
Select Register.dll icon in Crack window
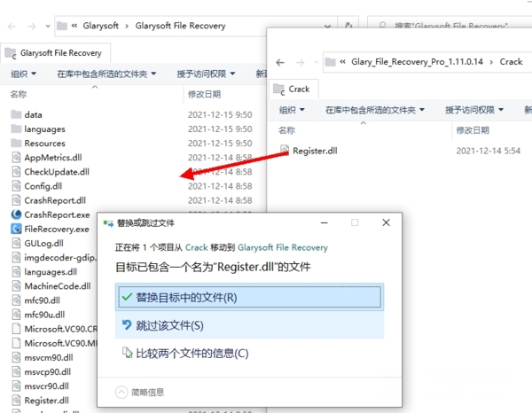tap(285, 150)
